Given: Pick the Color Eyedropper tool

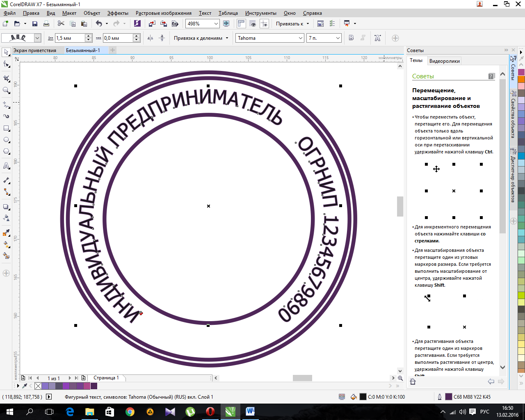Looking at the screenshot, I should coord(6,233).
